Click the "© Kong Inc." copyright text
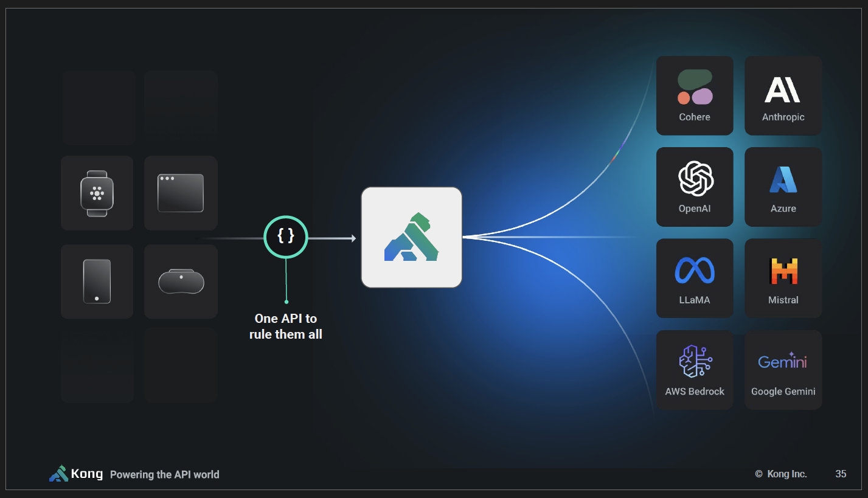868x498 pixels. point(781,474)
